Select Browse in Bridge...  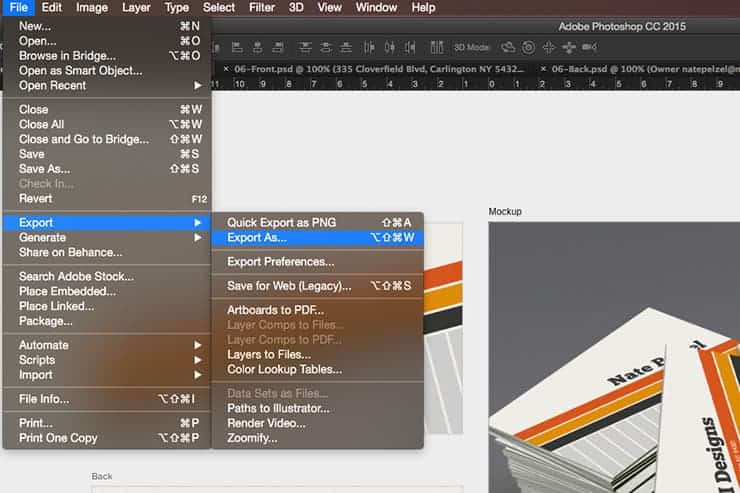pos(107,56)
